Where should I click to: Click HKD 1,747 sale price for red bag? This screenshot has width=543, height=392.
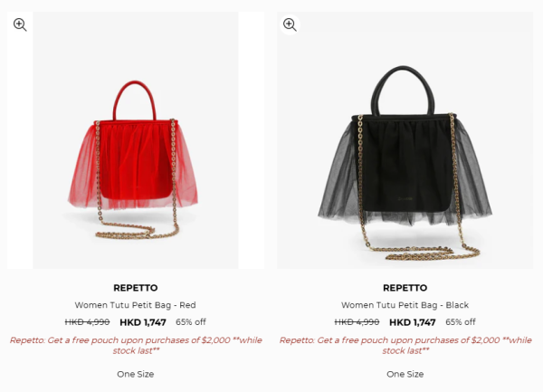point(143,322)
